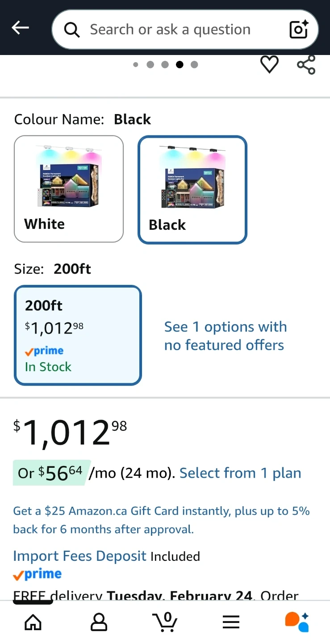
Task: Add item to wishlist with heart icon
Action: tap(269, 64)
